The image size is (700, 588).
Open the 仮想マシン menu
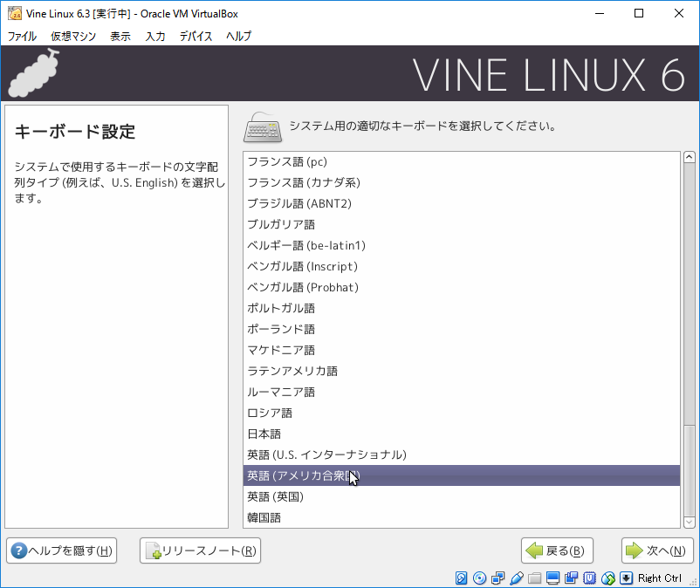click(x=73, y=36)
